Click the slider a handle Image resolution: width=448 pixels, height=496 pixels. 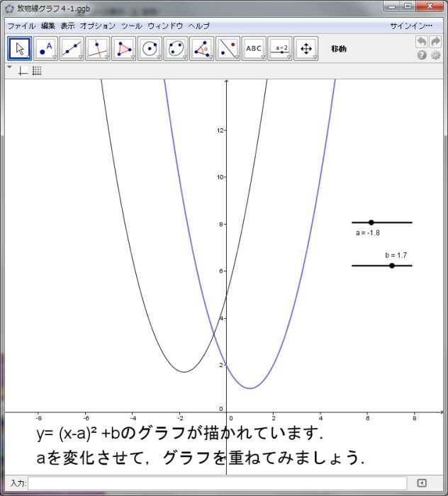point(371,222)
